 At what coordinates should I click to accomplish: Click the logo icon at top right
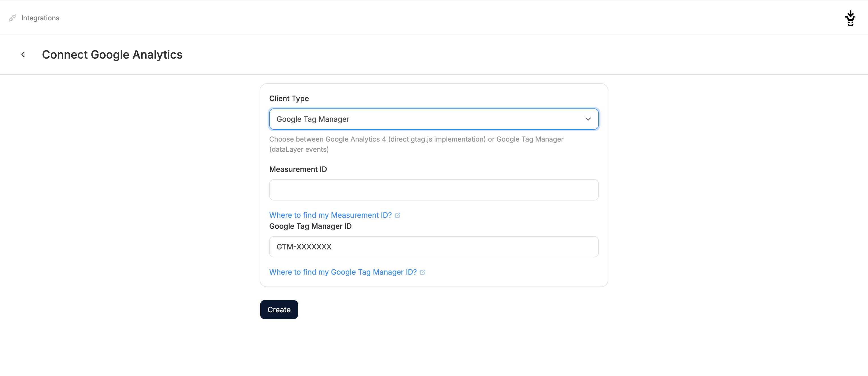click(850, 18)
